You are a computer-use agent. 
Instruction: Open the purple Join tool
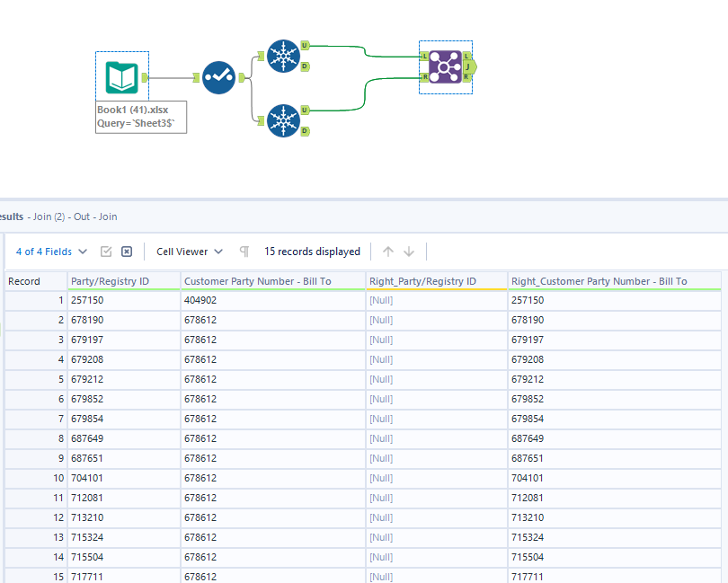[445, 66]
